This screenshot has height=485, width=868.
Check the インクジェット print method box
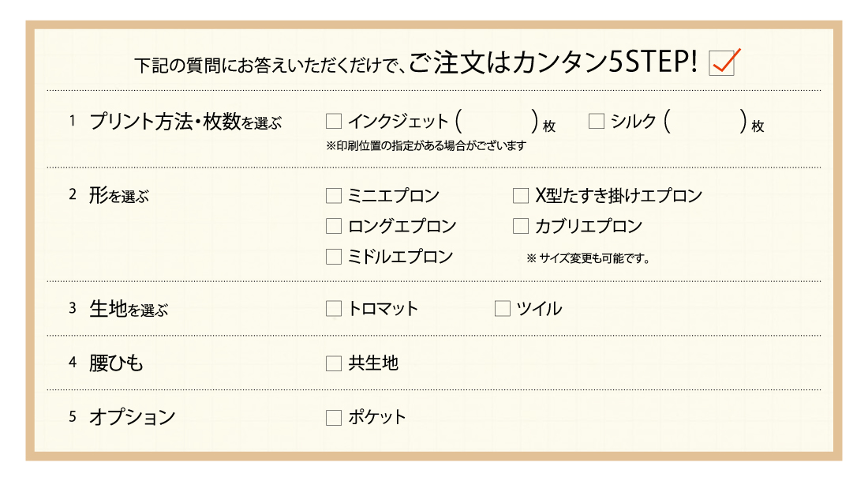coord(333,121)
